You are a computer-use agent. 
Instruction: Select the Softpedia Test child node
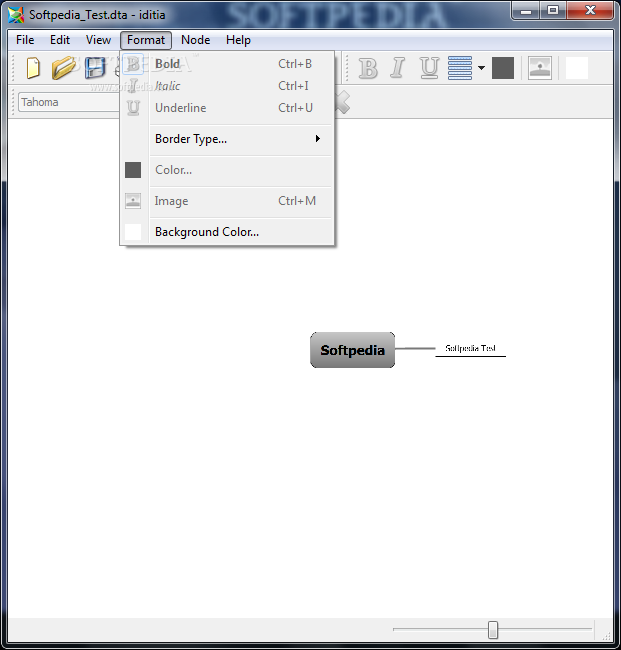point(471,349)
